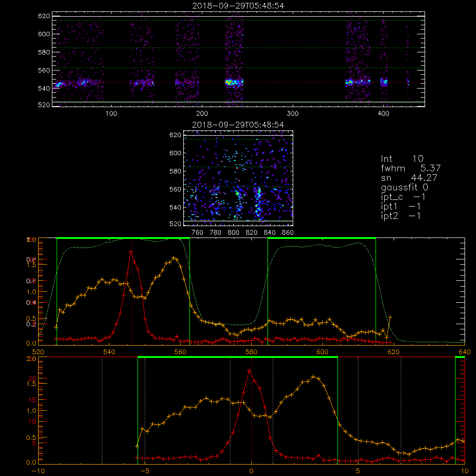Click the red peak at 0 in bottom plot
The height and width of the screenshot is (476, 476).
tap(249, 371)
